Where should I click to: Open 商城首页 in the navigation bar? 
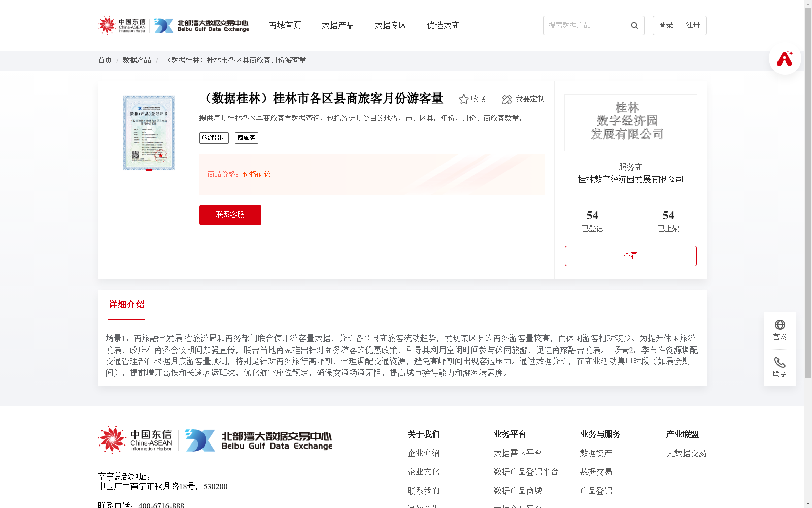(x=285, y=25)
